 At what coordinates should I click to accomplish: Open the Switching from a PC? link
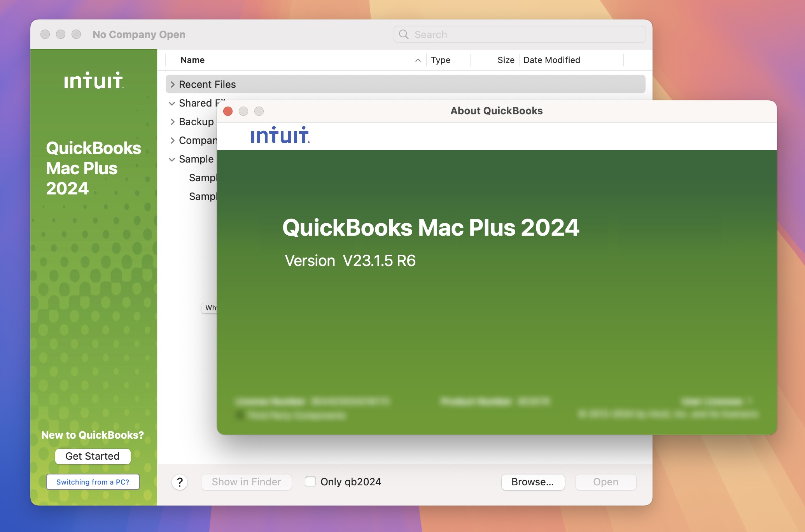(93, 482)
